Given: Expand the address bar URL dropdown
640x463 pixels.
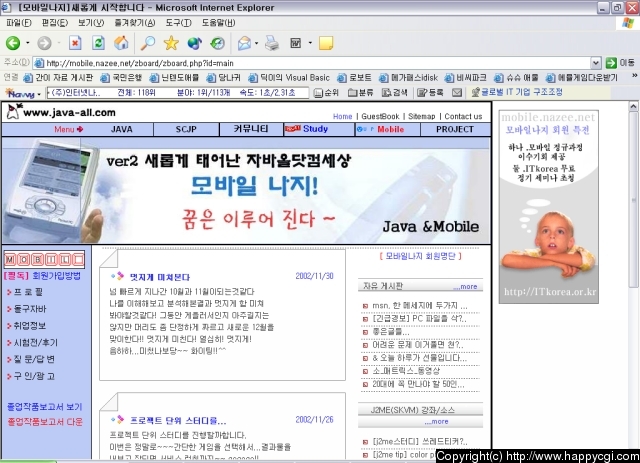Looking at the screenshot, I should click(596, 63).
